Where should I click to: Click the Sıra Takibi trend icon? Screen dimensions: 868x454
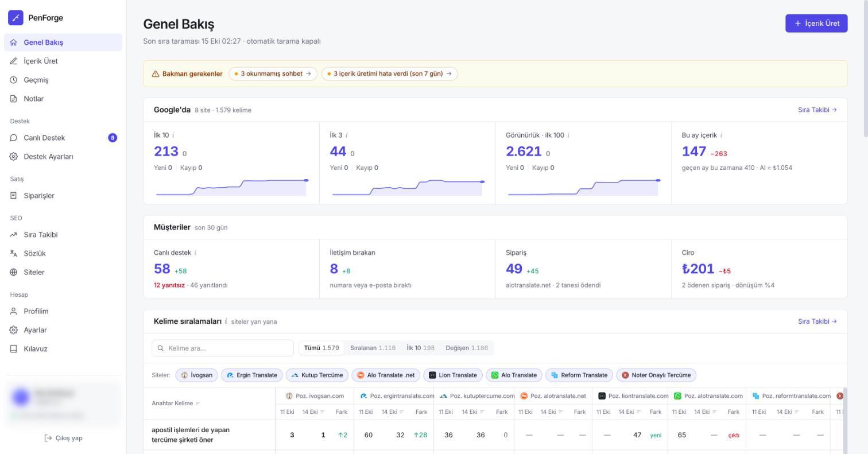pyautogui.click(x=14, y=235)
